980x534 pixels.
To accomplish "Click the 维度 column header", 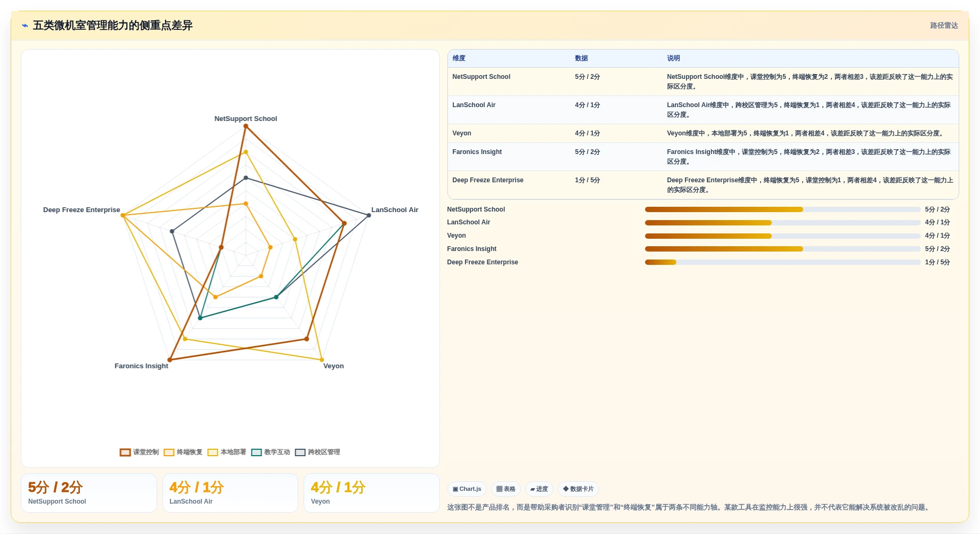I will pyautogui.click(x=459, y=58).
